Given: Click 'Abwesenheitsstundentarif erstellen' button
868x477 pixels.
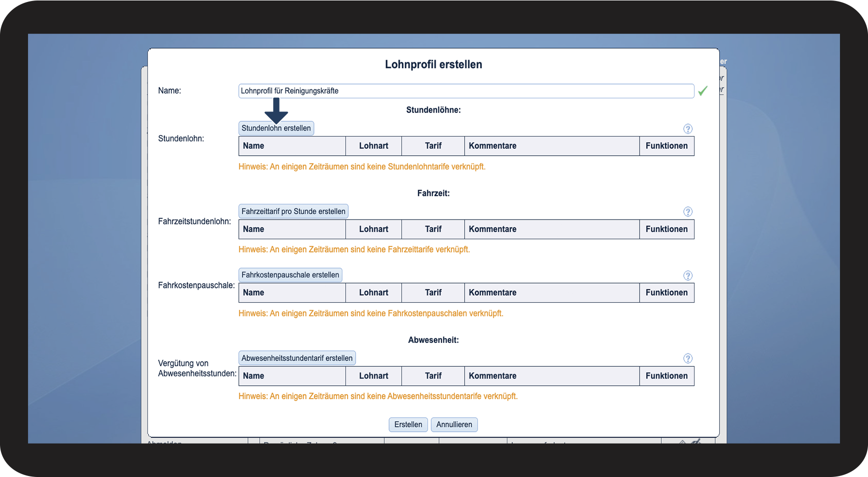Looking at the screenshot, I should pos(297,358).
